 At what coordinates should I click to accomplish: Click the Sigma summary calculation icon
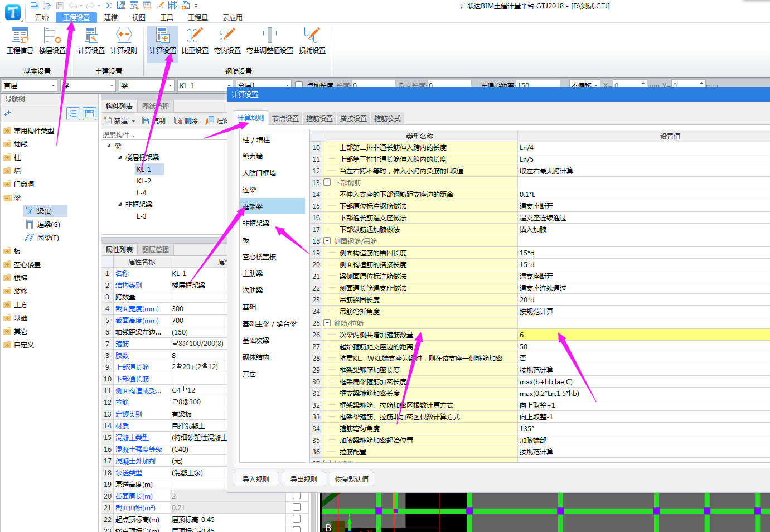(x=109, y=6)
